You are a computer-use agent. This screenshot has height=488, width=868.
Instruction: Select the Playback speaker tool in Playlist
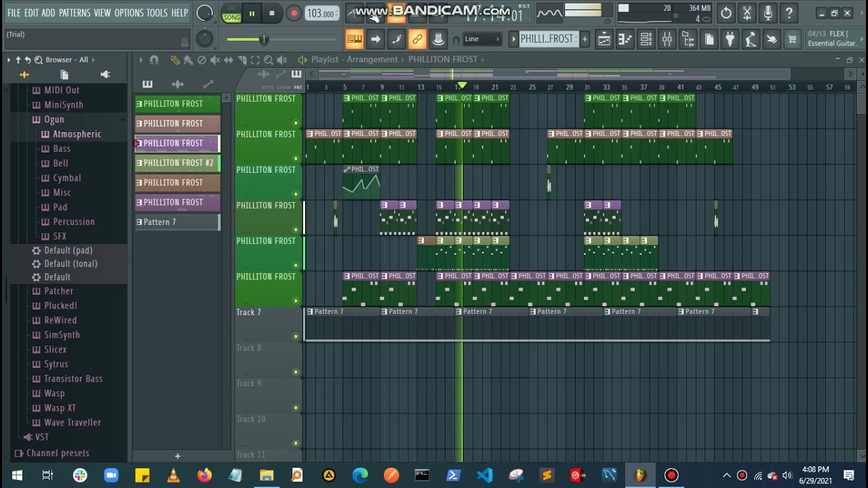click(x=282, y=60)
